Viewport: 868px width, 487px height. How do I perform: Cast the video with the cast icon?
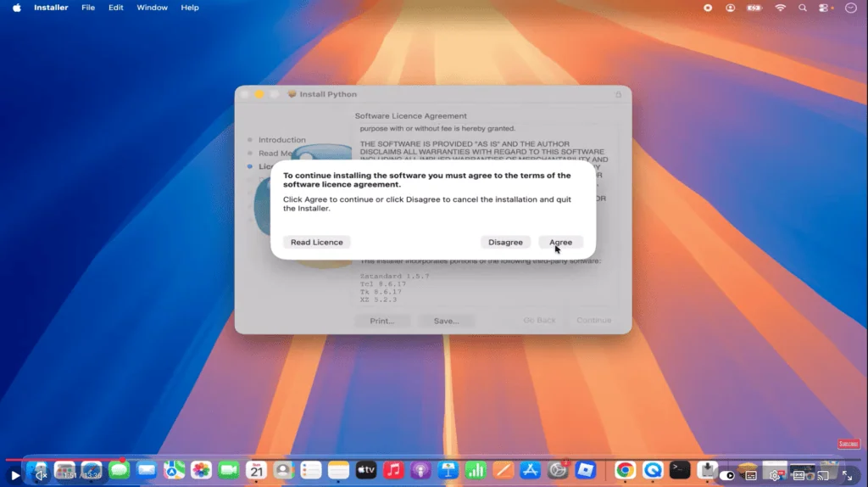823,475
